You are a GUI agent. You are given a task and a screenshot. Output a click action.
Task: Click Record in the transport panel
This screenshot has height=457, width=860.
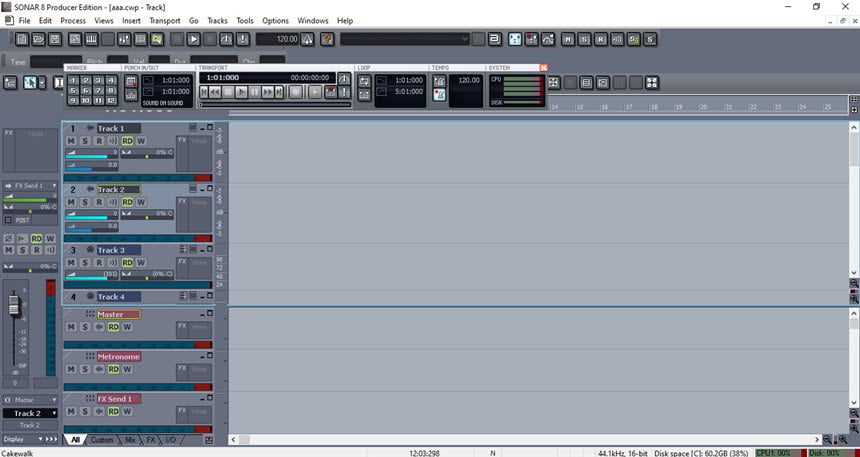click(x=296, y=92)
